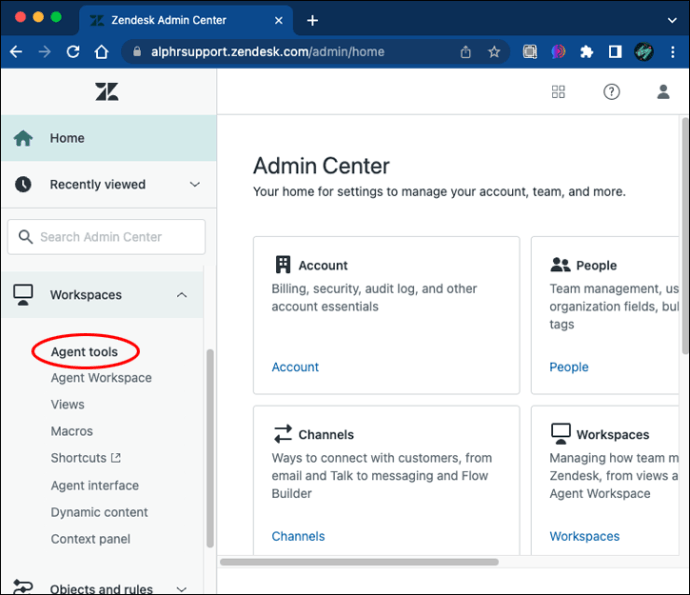
Task: Open a new browser tab with plus
Action: click(312, 20)
